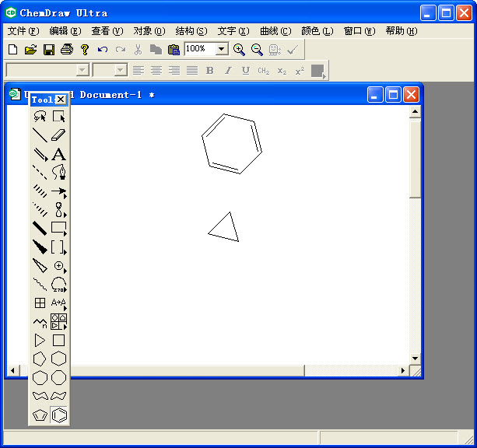The image size is (477, 448).
Task: Pick the Pen drawing tool
Action: (59, 172)
